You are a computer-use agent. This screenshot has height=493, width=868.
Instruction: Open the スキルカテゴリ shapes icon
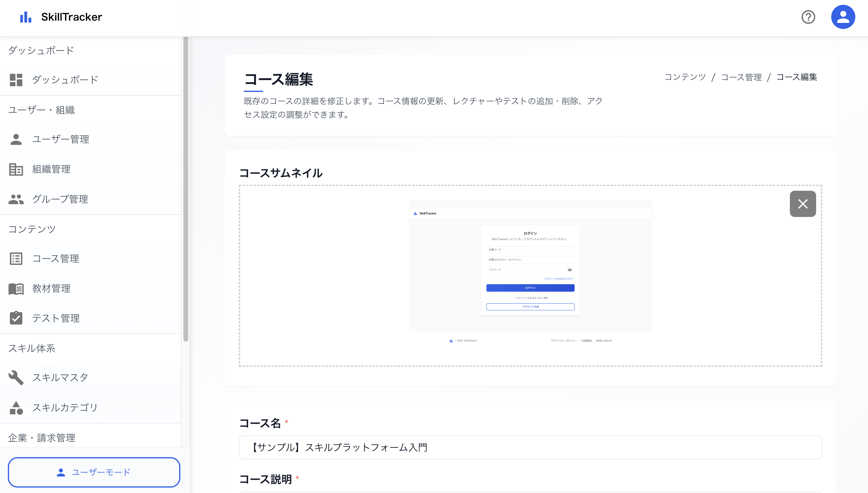(16, 408)
